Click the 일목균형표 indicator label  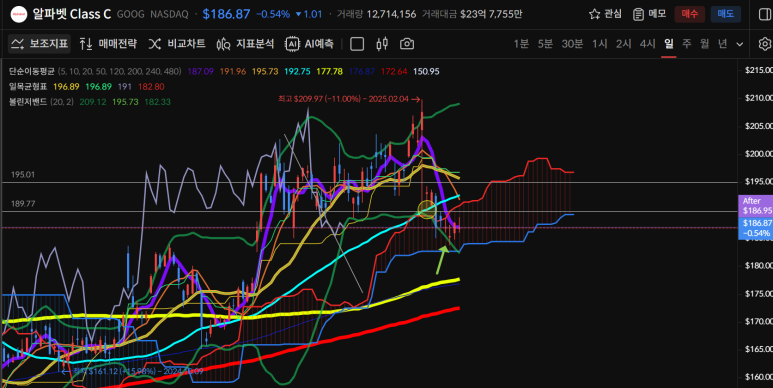click(x=28, y=87)
